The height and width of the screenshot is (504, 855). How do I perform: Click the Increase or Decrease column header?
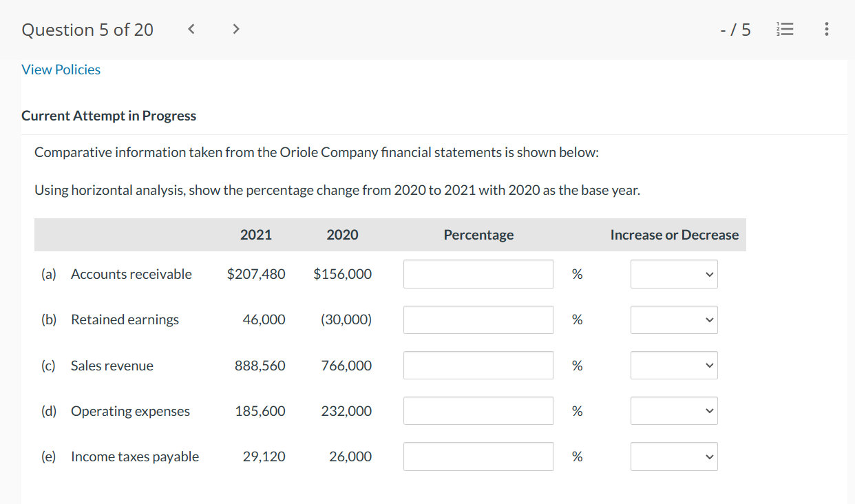674,235
